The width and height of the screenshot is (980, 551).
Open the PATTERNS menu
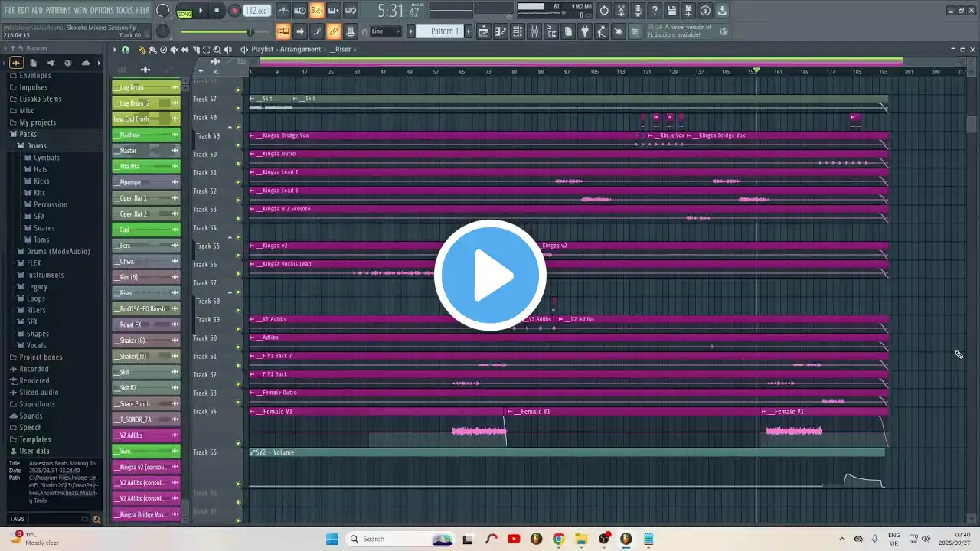point(58,10)
